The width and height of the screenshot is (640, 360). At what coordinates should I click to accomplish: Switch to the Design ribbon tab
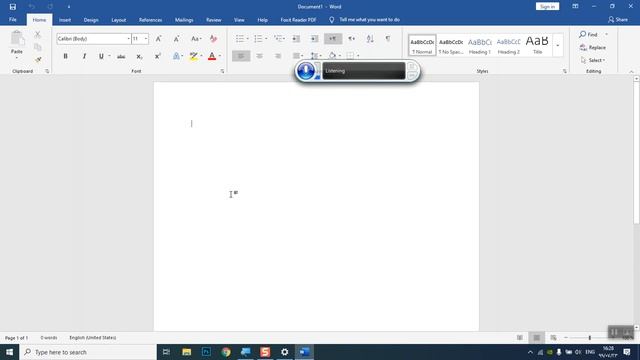[91, 20]
